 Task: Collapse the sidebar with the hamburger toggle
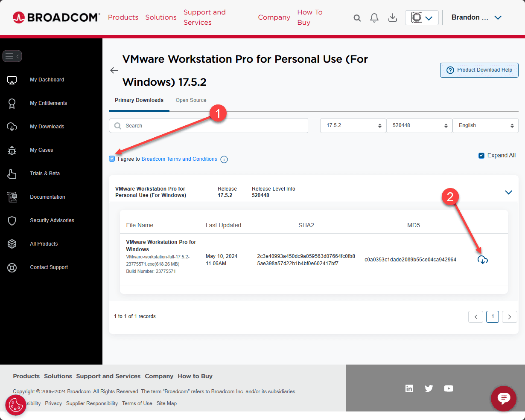[x=12, y=56]
